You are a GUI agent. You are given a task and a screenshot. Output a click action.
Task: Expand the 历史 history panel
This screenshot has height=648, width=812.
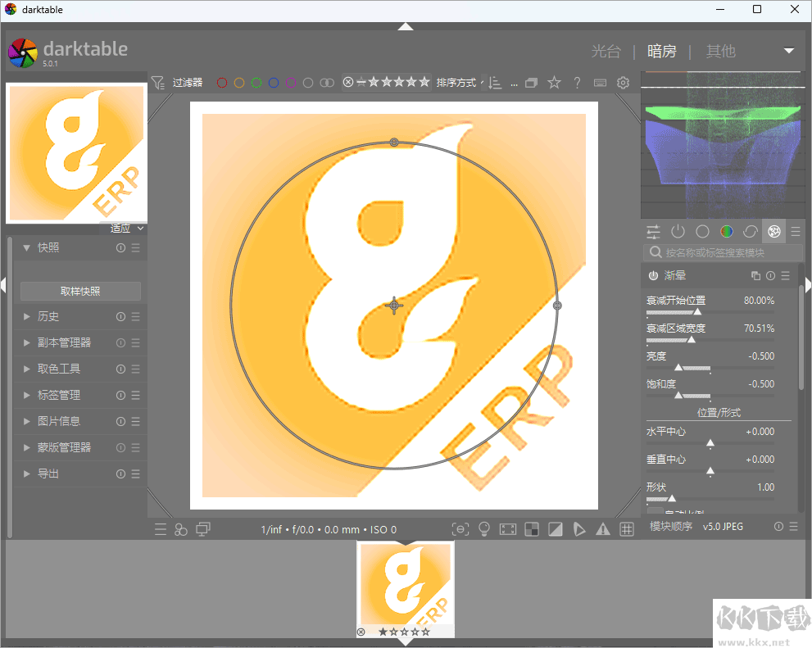tap(26, 316)
